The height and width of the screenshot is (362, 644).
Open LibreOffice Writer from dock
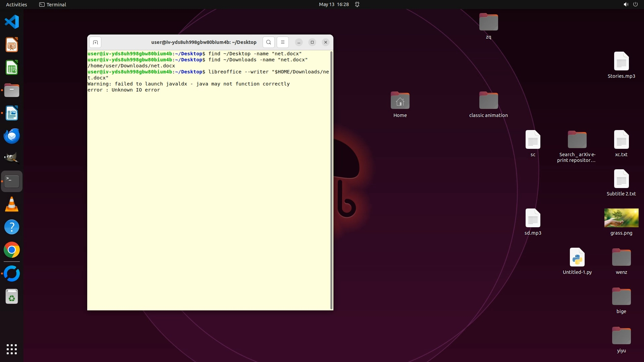12,113
